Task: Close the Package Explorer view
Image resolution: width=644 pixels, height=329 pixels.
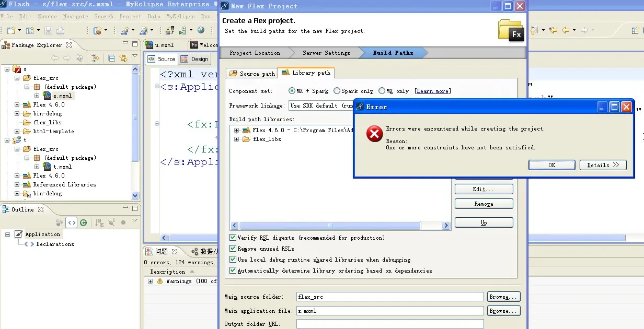Action: point(69,45)
